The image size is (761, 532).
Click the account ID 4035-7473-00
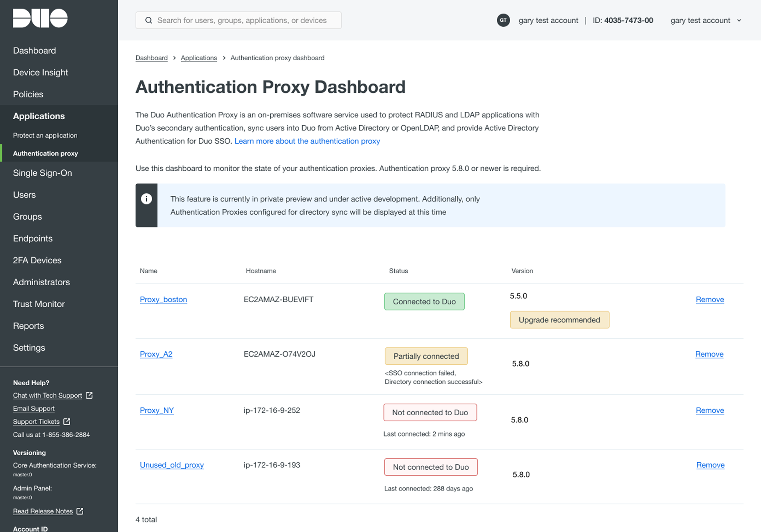628,20
